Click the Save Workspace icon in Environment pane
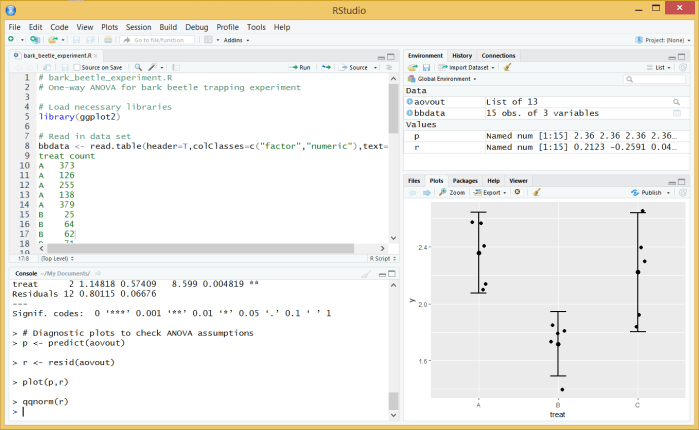This screenshot has width=699, height=430. 426,67
